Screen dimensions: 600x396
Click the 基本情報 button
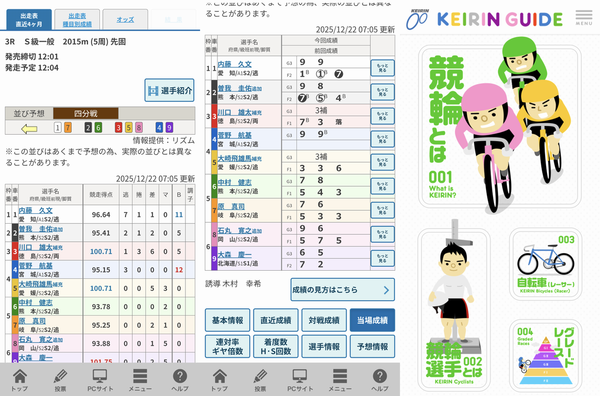point(227,320)
